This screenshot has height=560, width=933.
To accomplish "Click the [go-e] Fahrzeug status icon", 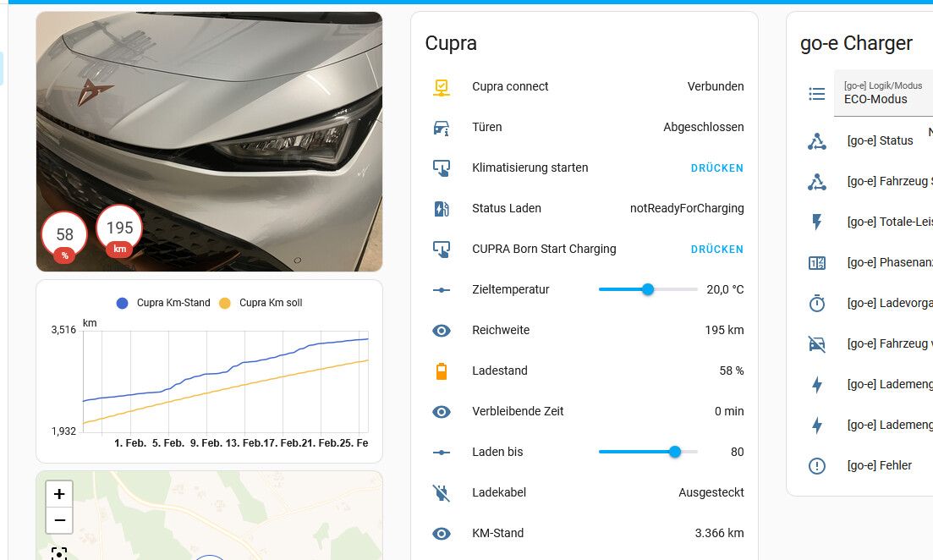I will pyautogui.click(x=817, y=182).
